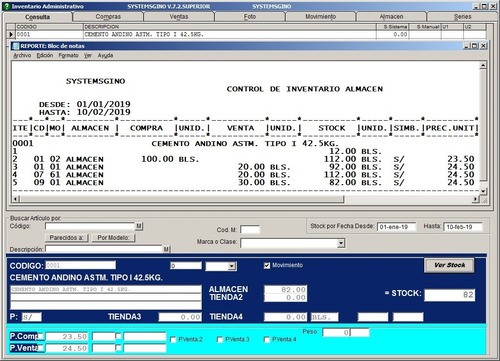Viewport: 500px width, 361px height.
Task: Click S.Sistema column header in grid
Action: click(392, 27)
